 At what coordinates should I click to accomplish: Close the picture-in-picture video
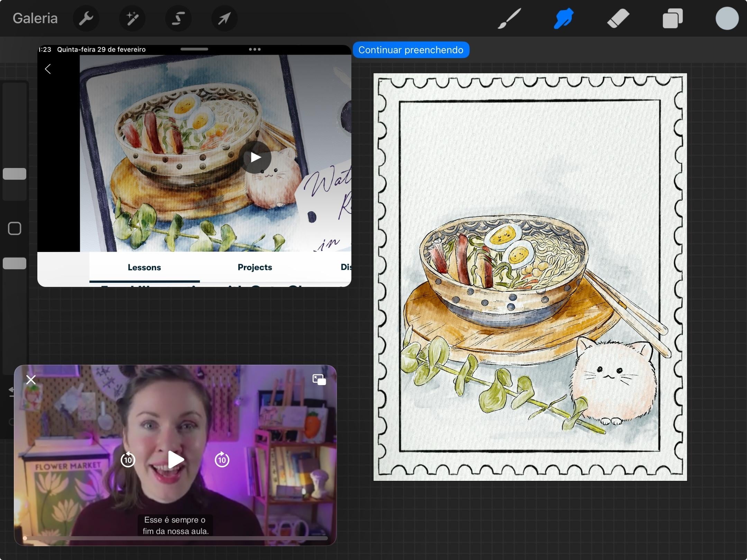31,380
